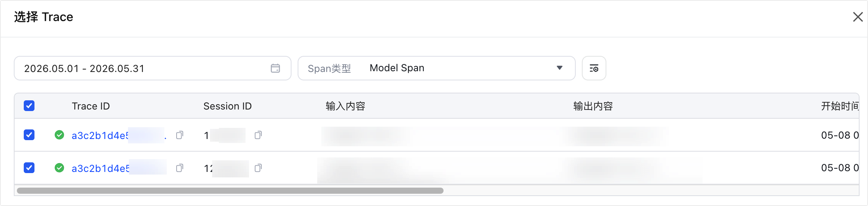The width and height of the screenshot is (868, 206).
Task: Close the Select Trace dialog
Action: click(x=858, y=17)
